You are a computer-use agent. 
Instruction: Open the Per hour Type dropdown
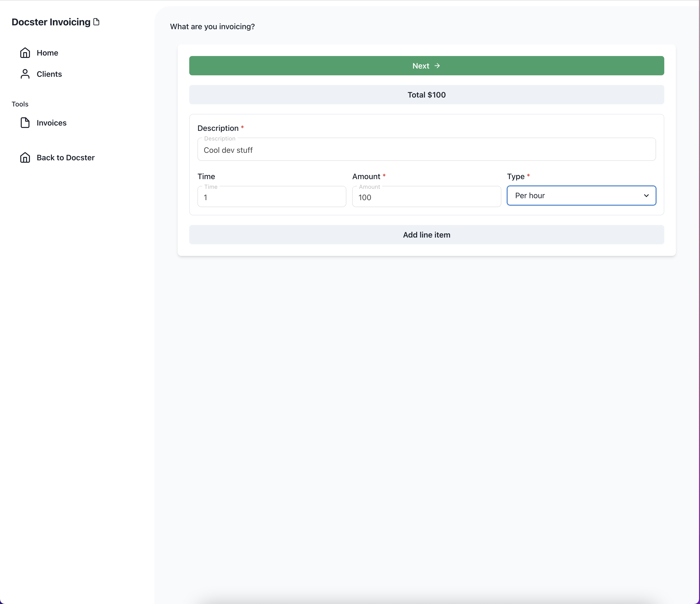pyautogui.click(x=581, y=196)
